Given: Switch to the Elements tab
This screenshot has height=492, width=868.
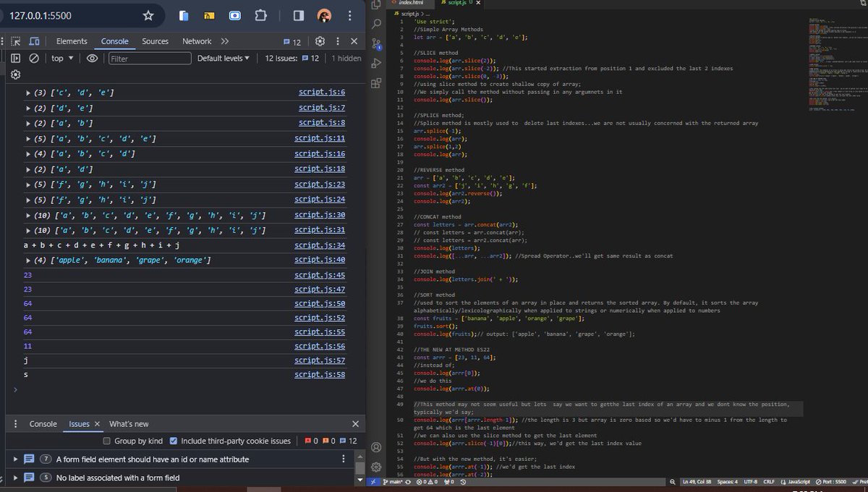Looking at the screenshot, I should coord(72,41).
